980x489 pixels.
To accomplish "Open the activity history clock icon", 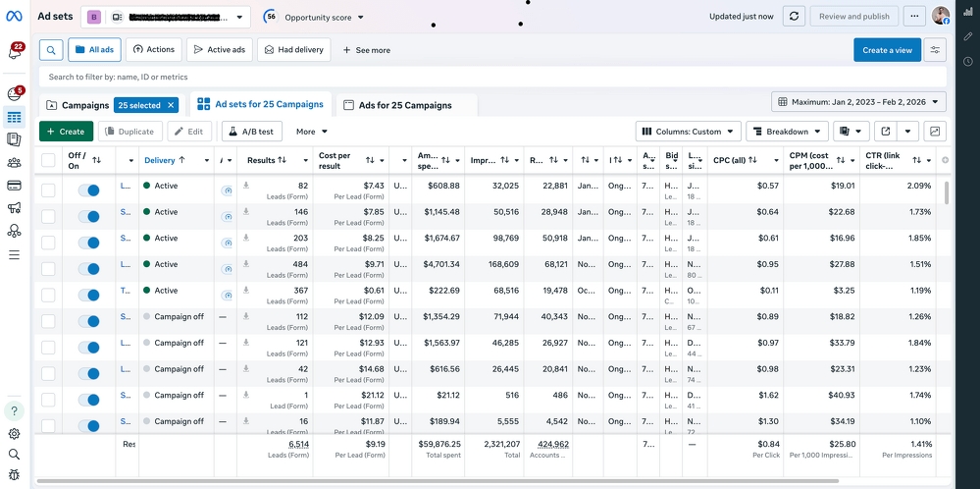I will point(967,61).
